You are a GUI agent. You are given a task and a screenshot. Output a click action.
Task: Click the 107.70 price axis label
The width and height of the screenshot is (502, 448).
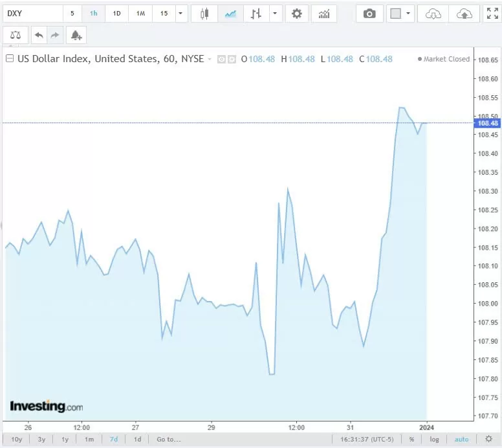coord(488,416)
